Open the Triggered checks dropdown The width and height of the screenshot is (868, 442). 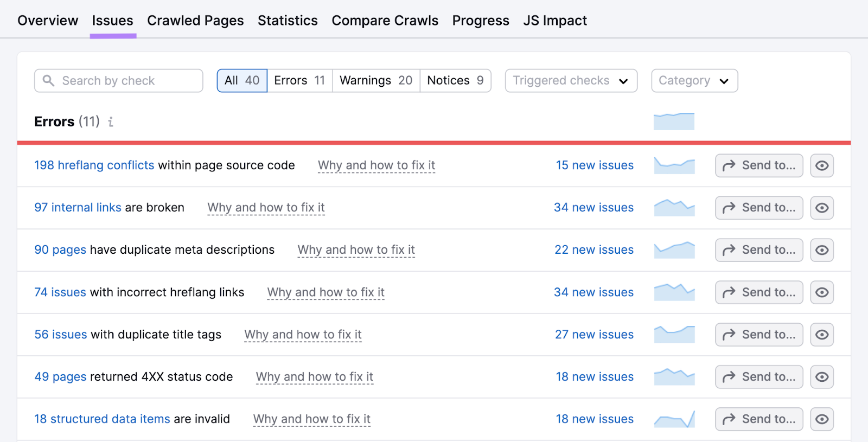(x=571, y=81)
